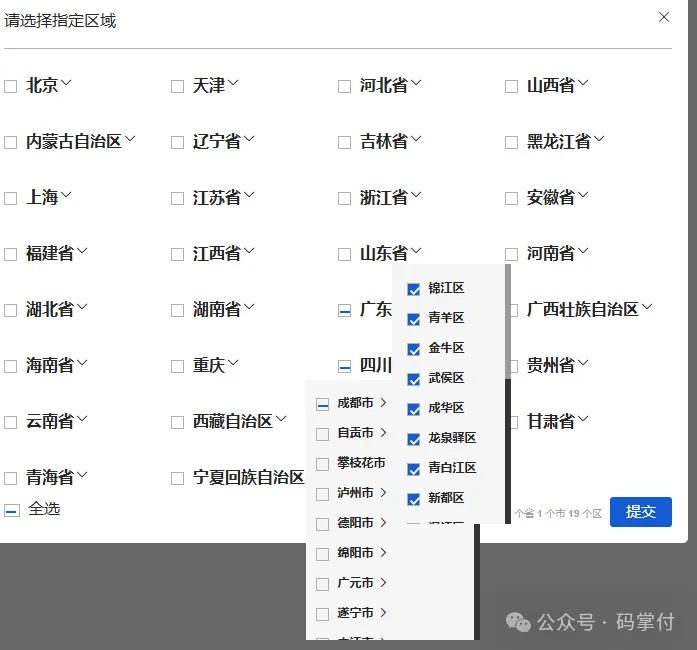Expand 泸州市 districts with its arrow
697x650 pixels.
click(x=383, y=493)
